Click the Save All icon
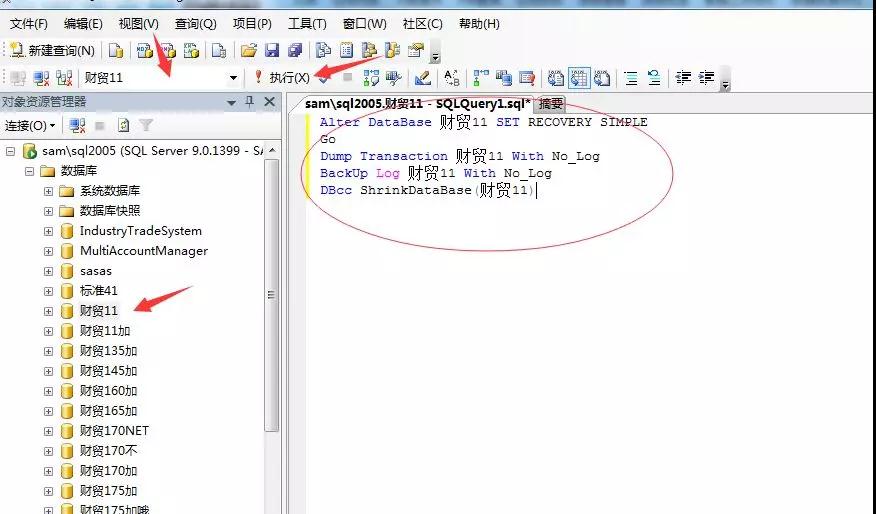The height and width of the screenshot is (514, 876). pyautogui.click(x=294, y=51)
